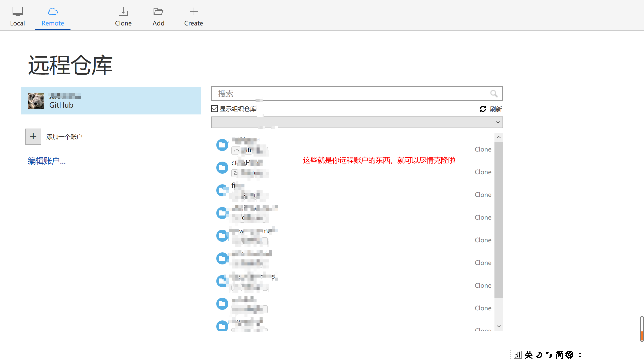The width and height of the screenshot is (644, 360).
Task: Click the 搜索 search input field
Action: point(350,94)
